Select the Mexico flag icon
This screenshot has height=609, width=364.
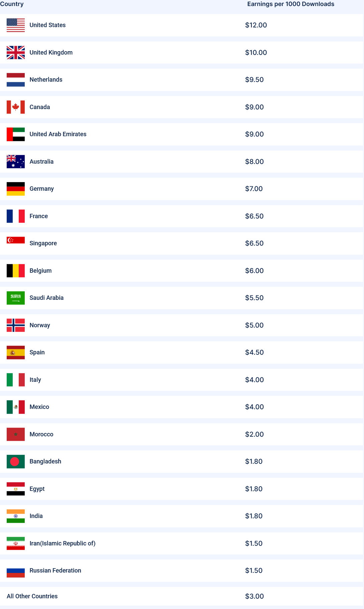pyautogui.click(x=16, y=407)
